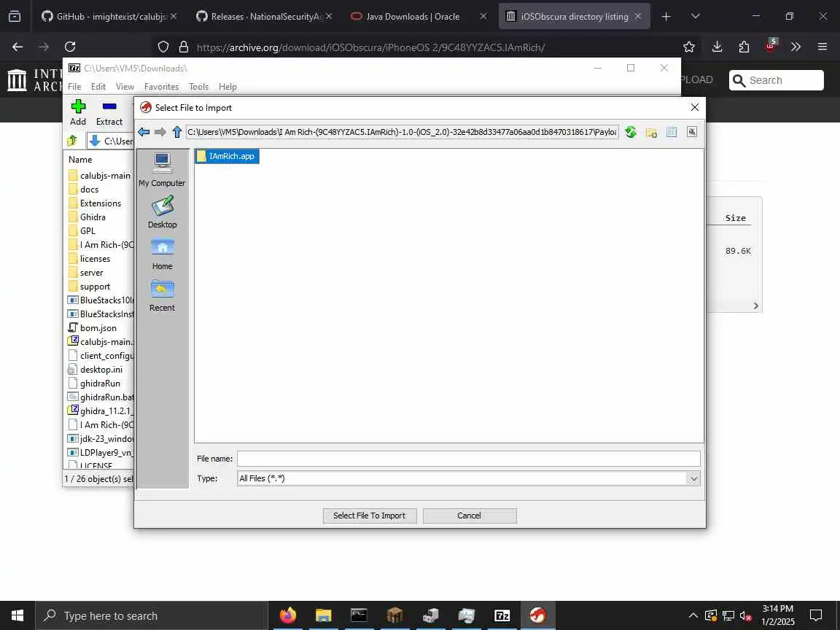Screen dimensions: 840x630
Task: Jump to the Home directory
Action: pyautogui.click(x=162, y=254)
